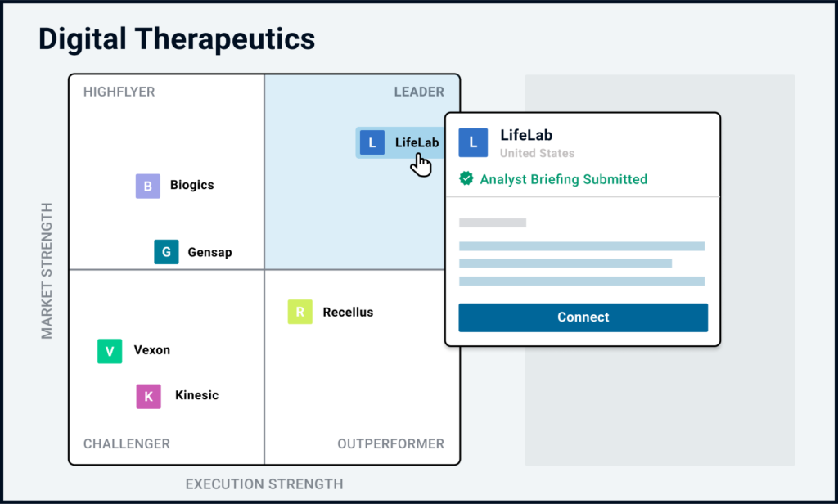Click the Connect button
The width and height of the screenshot is (838, 504).
click(x=583, y=317)
